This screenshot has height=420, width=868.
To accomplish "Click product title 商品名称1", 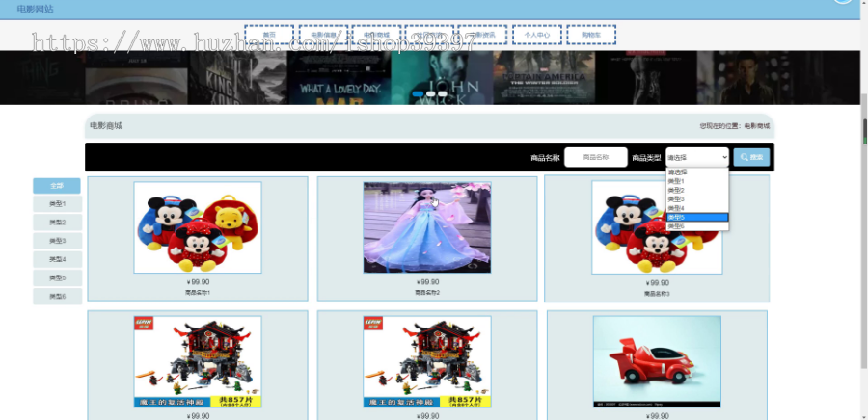I will click(198, 292).
